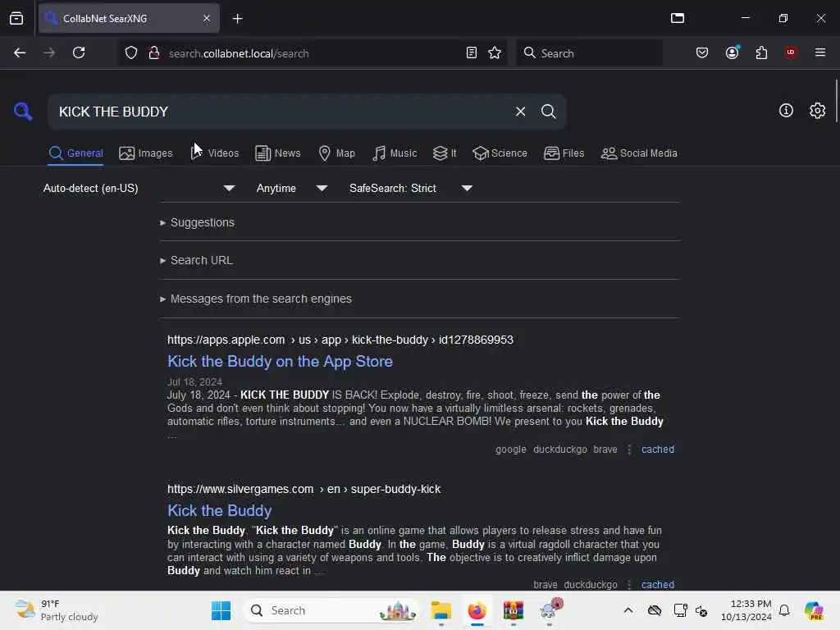Open Copilot icon in taskbar

coord(814,610)
